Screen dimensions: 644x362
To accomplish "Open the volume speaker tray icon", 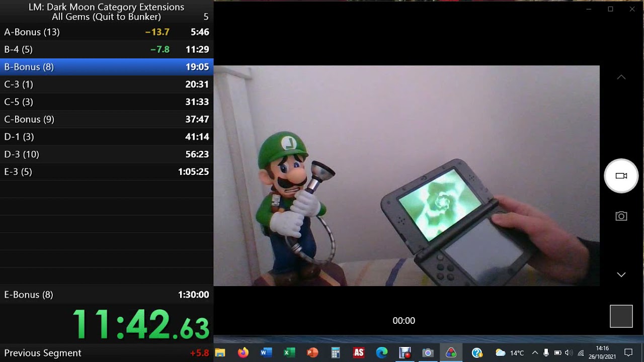I will (x=569, y=353).
